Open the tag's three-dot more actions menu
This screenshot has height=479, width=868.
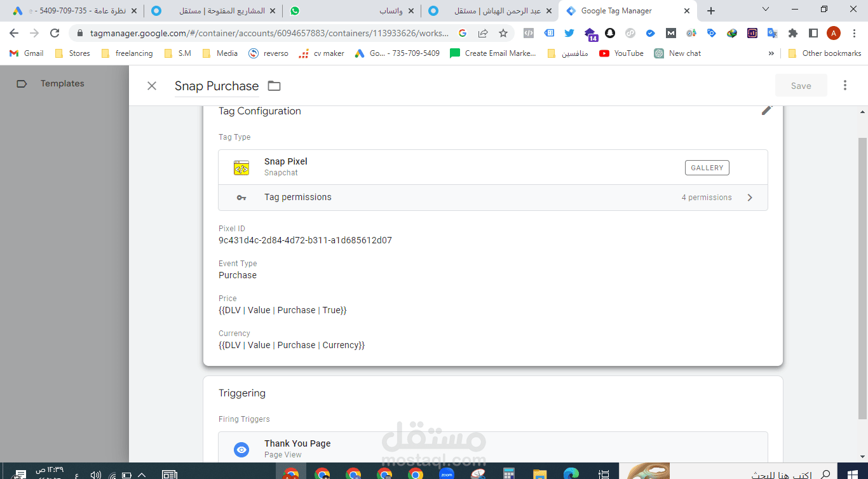point(845,85)
